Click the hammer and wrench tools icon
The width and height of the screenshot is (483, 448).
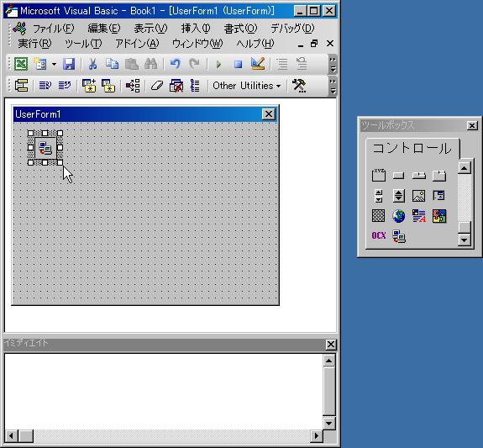tap(299, 86)
